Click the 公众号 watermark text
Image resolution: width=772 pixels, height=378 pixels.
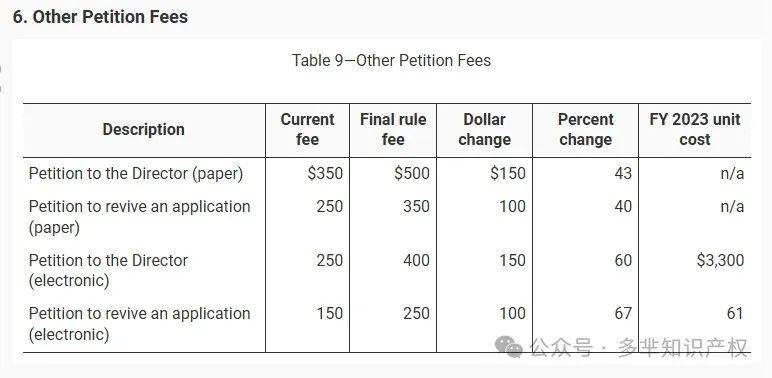(561, 347)
